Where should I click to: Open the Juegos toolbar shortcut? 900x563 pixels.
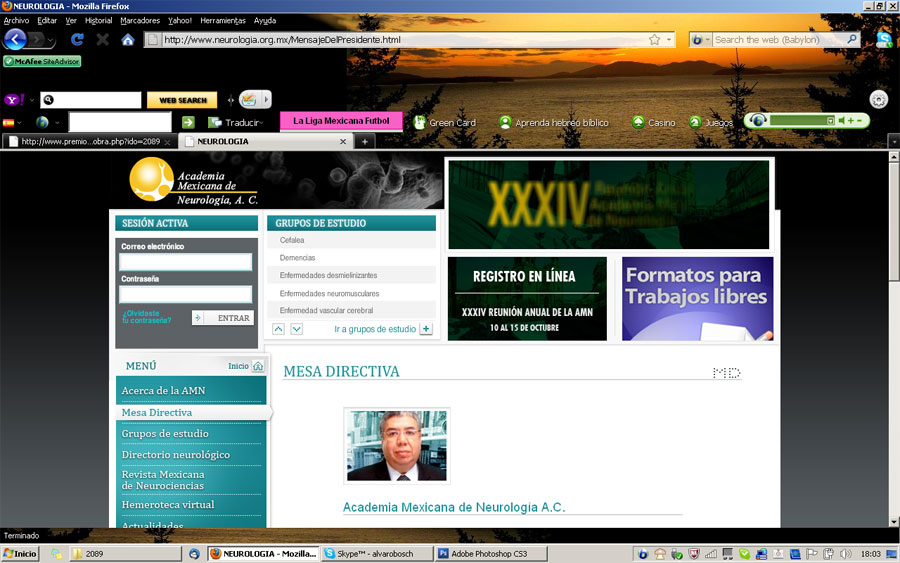click(711, 122)
